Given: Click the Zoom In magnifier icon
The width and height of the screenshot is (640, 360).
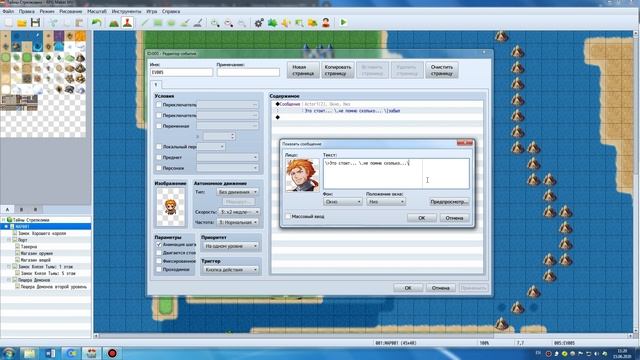Looking at the screenshot, I should (215, 23).
